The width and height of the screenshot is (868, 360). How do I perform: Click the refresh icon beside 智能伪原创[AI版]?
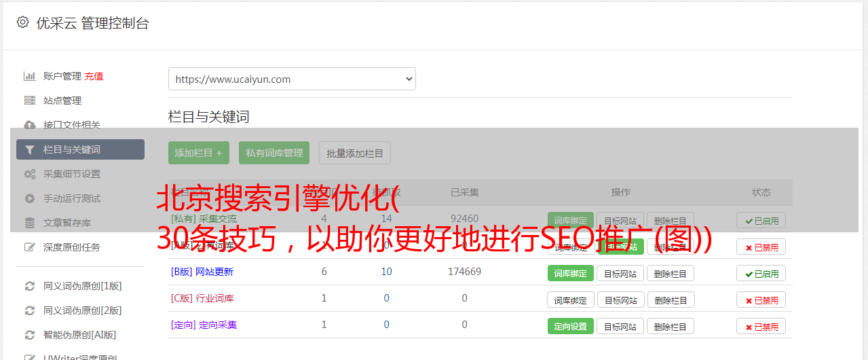pos(30,335)
